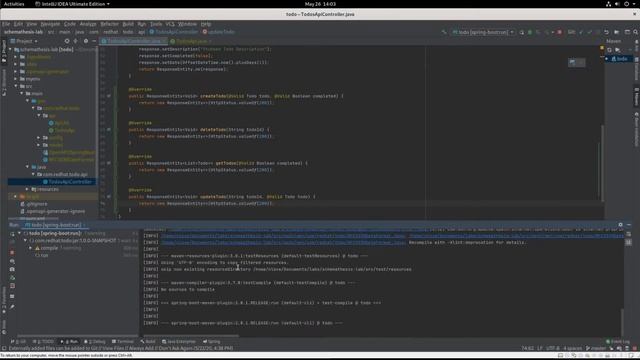
Task: Click the camera dump threads icon in Run panel
Action: (12, 269)
